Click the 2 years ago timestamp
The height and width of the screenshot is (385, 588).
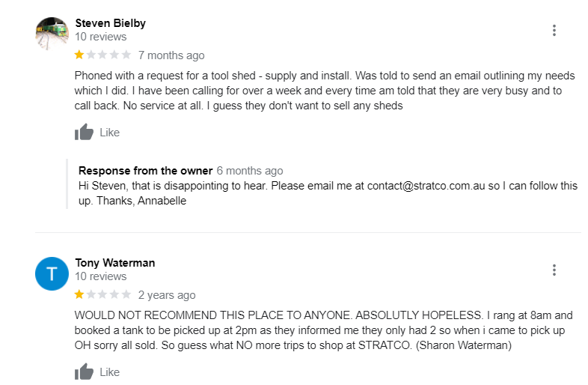167,295
